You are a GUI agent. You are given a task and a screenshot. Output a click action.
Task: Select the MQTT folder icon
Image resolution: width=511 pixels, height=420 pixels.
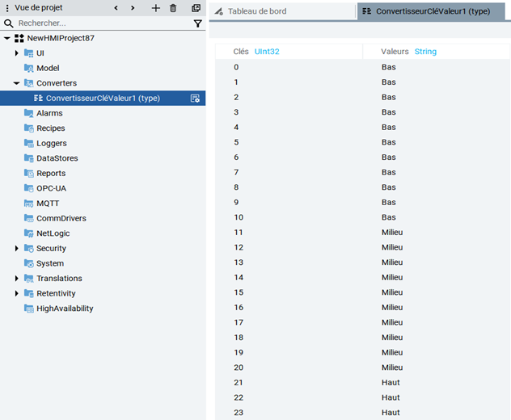point(28,204)
